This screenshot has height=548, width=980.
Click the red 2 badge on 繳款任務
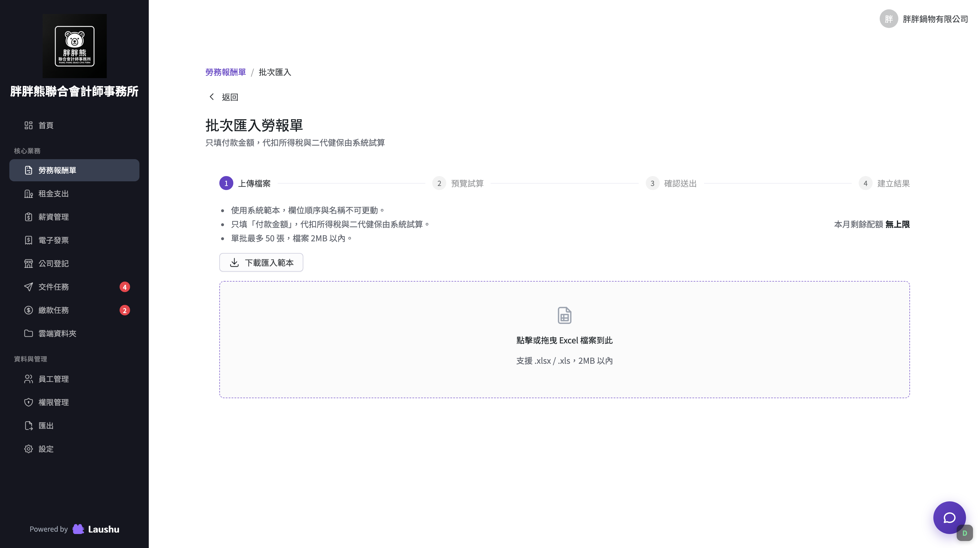(x=125, y=310)
